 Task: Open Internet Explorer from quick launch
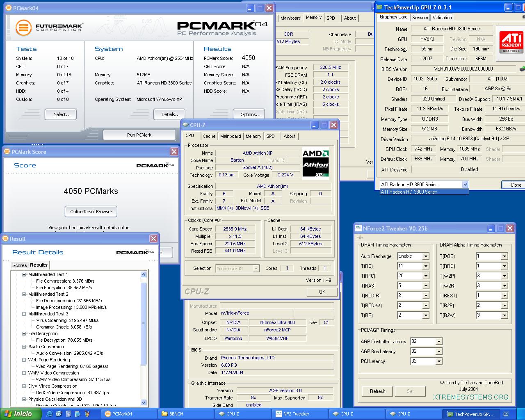click(50, 414)
